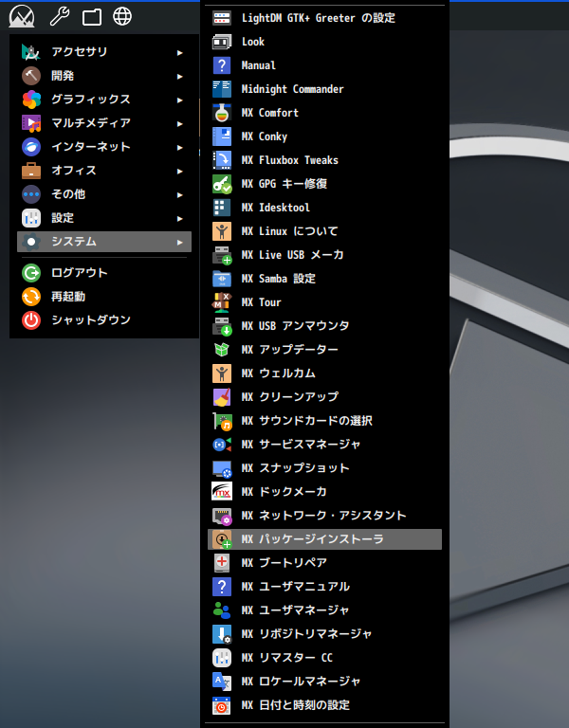Launch the web browser globe icon
The width and height of the screenshot is (569, 728).
(x=122, y=17)
